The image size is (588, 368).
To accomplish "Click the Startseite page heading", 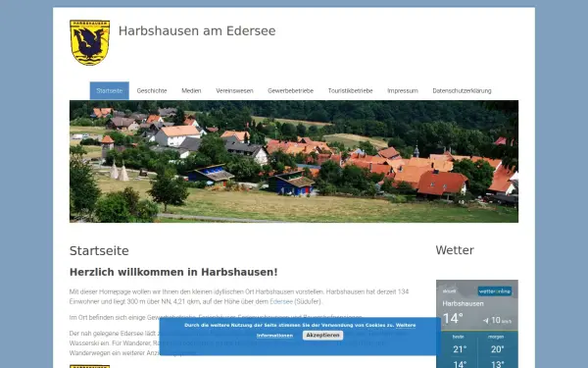I will [x=99, y=251].
